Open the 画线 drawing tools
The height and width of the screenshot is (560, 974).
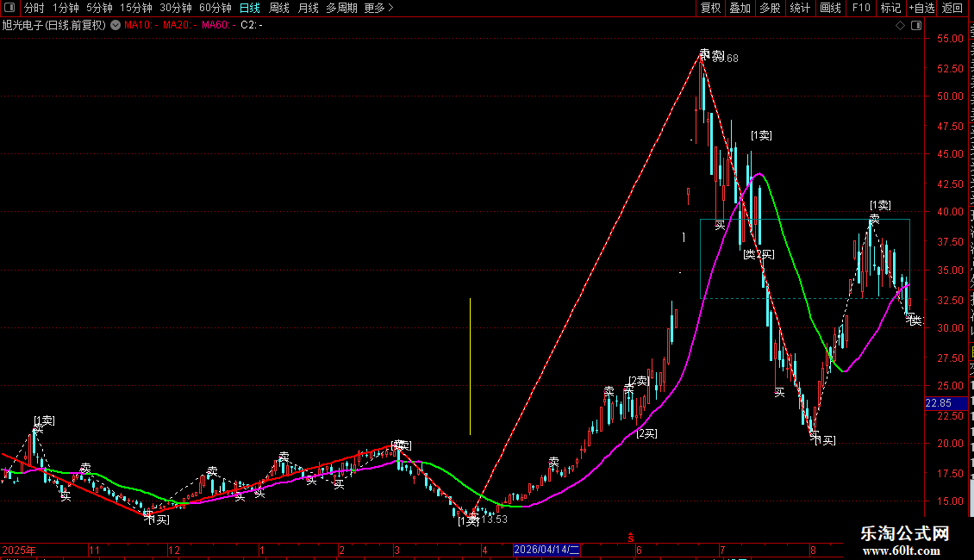(x=831, y=8)
